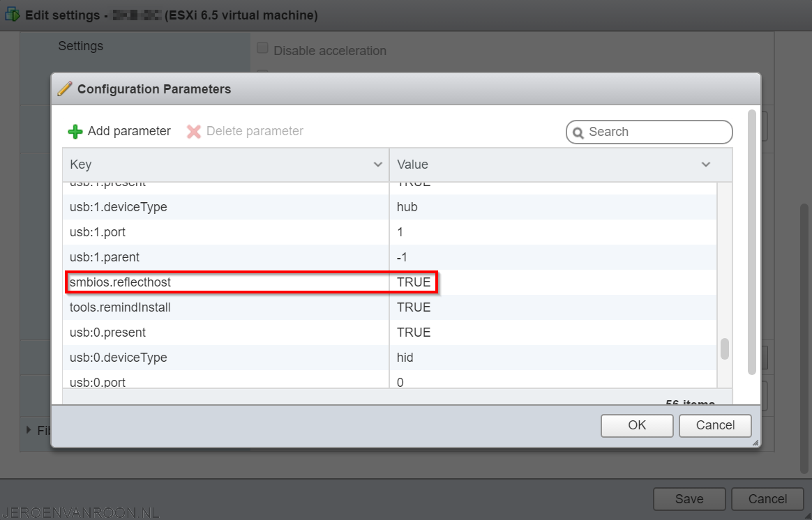Sort by the Value column header
The width and height of the screenshot is (812, 520).
pyautogui.click(x=561, y=165)
